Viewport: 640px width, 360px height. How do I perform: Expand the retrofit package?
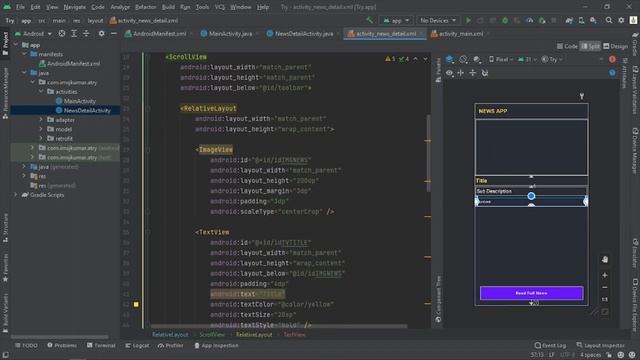41,138
